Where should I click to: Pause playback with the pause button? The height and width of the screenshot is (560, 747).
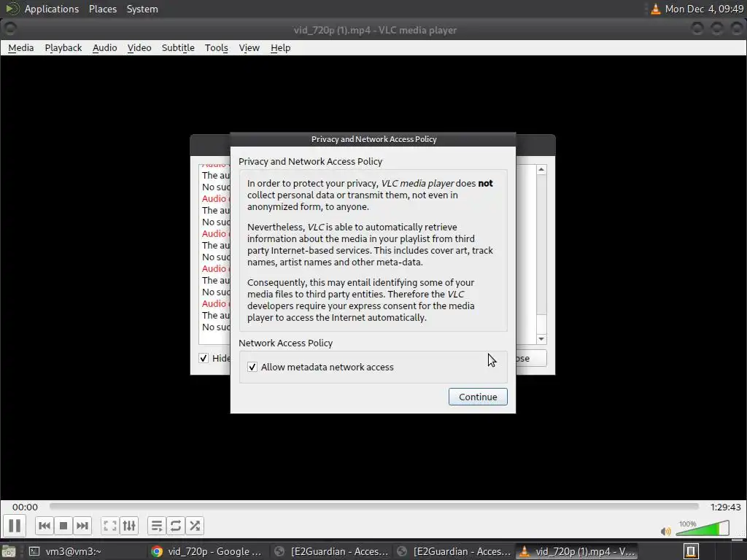point(15,526)
